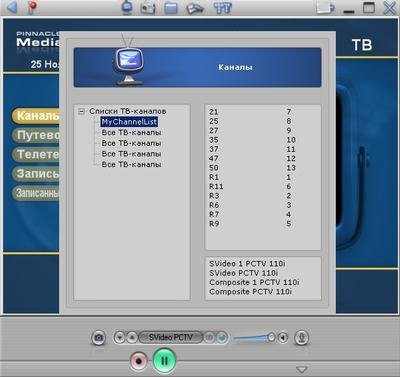Viewport: 400px width, 377px height.
Task: Select MyChannelList in the channel tree
Action: pyautogui.click(x=129, y=122)
